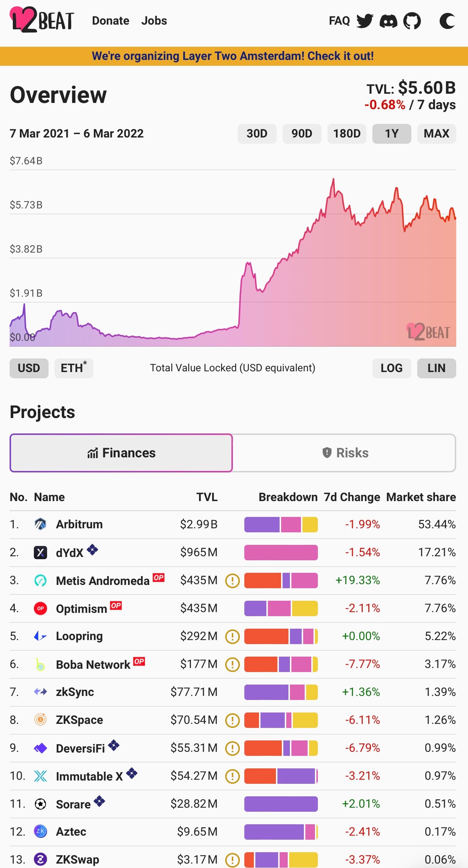
Task: Click the ZKSwap project logo
Action: pyautogui.click(x=40, y=860)
